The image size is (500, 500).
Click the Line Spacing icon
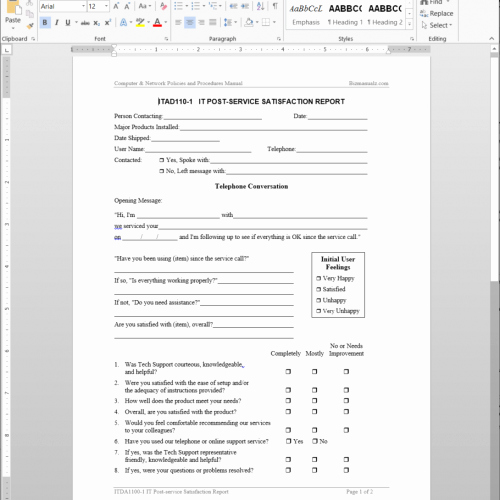coord(228,22)
